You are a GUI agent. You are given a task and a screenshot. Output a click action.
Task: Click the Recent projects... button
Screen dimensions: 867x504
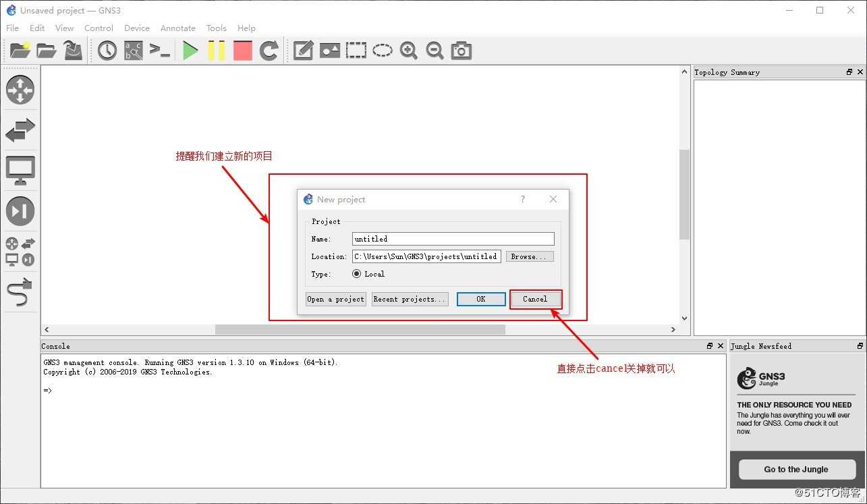tap(410, 299)
